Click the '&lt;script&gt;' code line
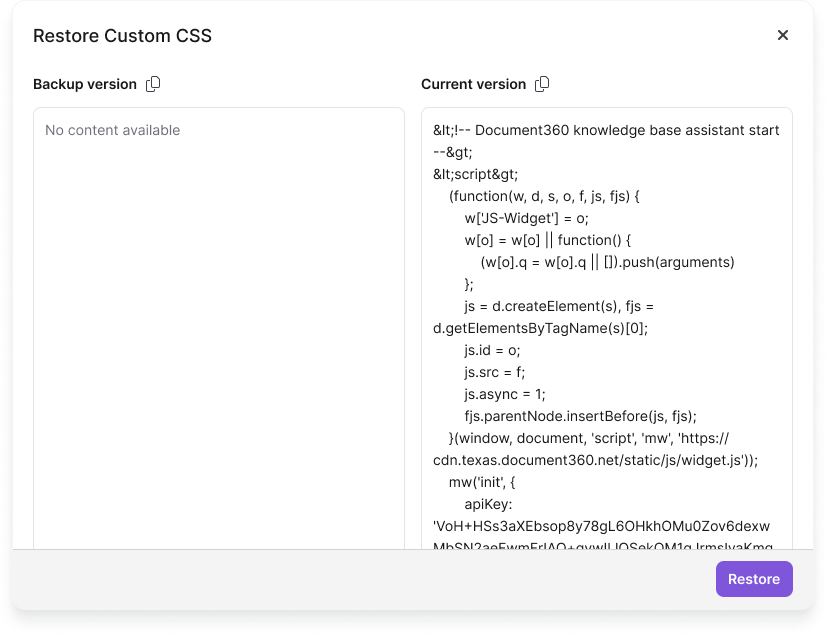 pos(476,174)
